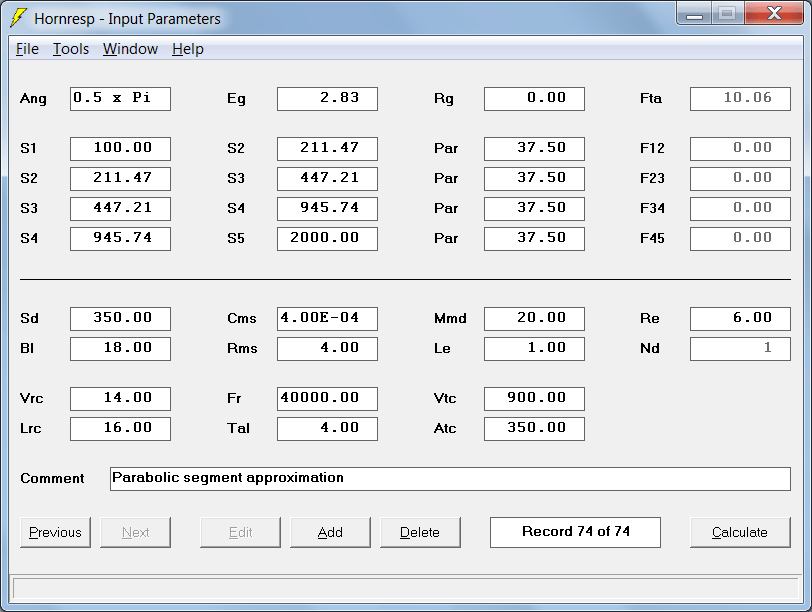812x612 pixels.
Task: Select the Vtc field showing 900.00
Action: click(x=534, y=399)
